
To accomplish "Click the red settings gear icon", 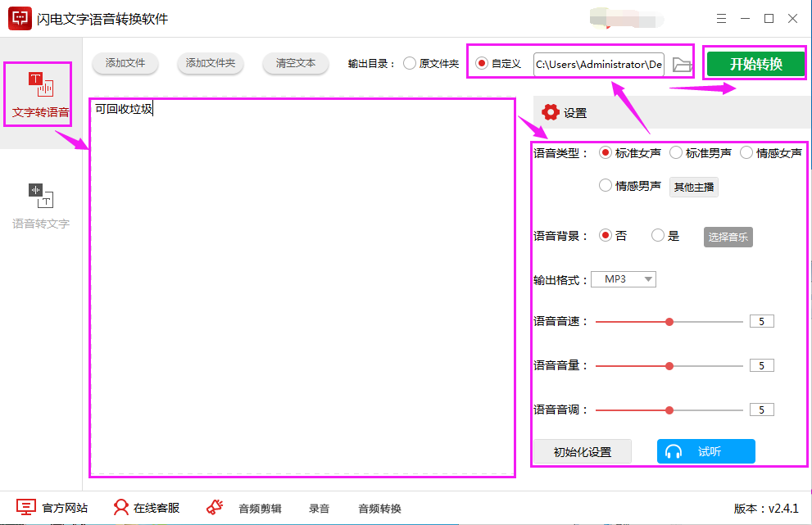I will click(x=550, y=112).
